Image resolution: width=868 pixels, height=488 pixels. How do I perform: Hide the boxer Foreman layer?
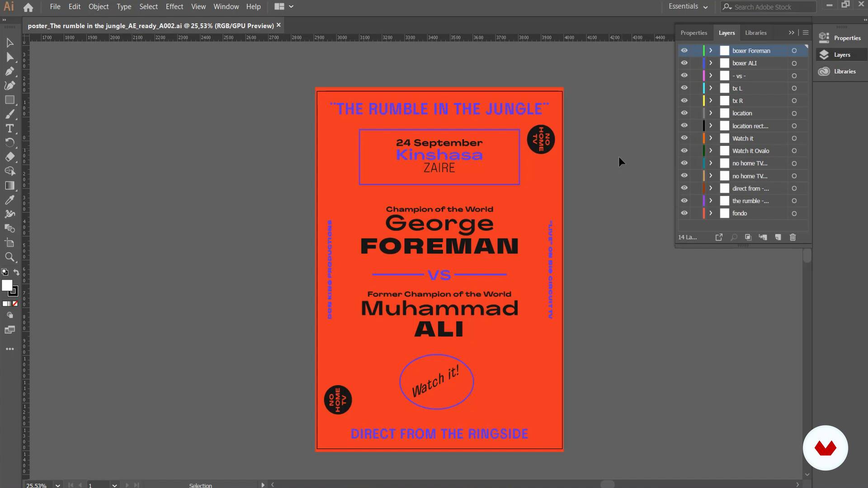click(x=684, y=51)
